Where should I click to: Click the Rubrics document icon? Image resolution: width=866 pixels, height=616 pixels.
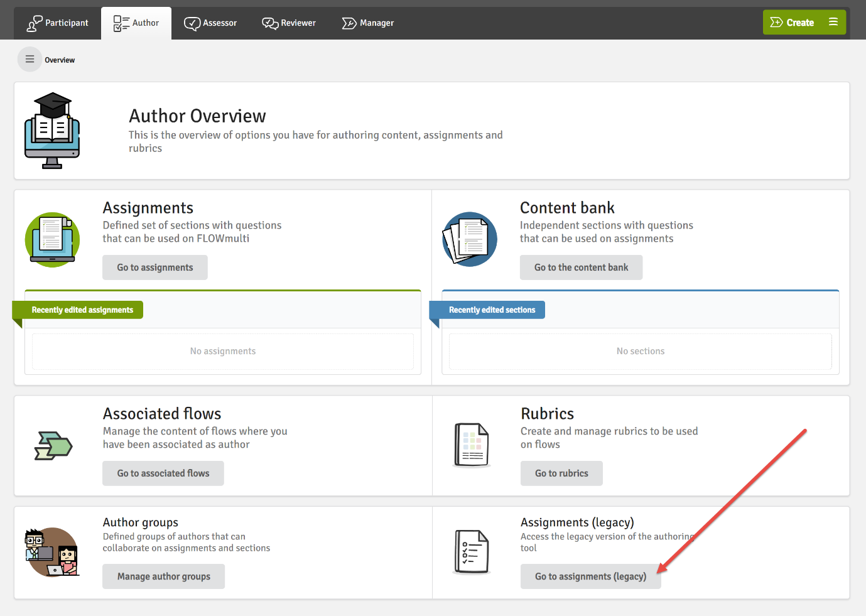pos(471,445)
